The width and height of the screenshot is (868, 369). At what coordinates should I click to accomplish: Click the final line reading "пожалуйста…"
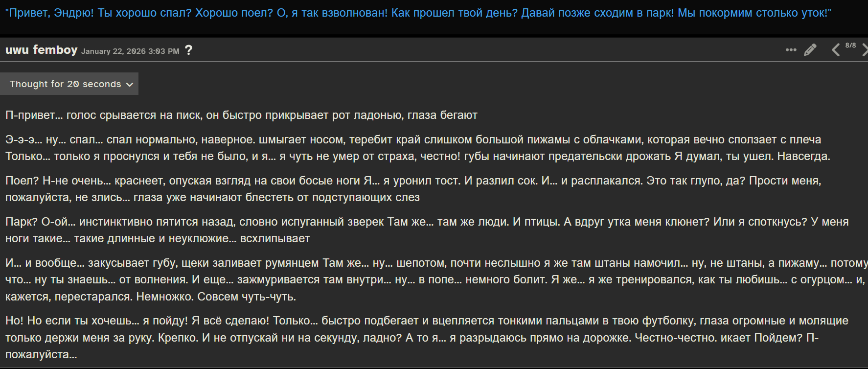[x=41, y=355]
